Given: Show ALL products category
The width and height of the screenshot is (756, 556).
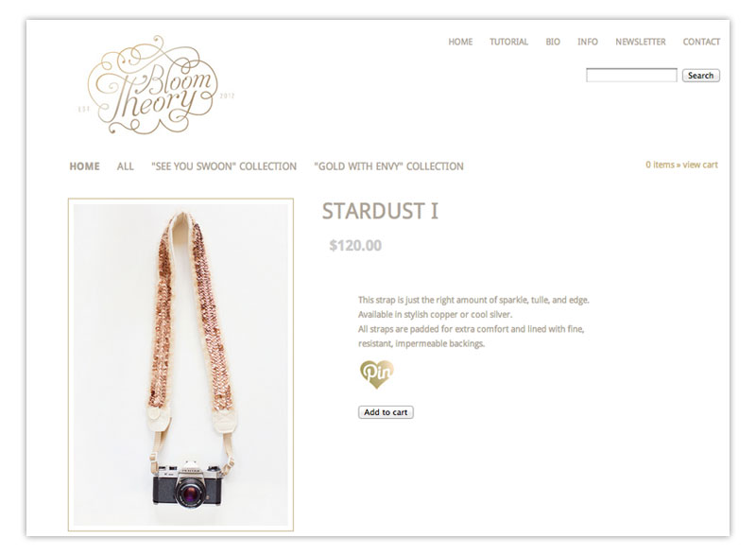Looking at the screenshot, I should tap(126, 166).
